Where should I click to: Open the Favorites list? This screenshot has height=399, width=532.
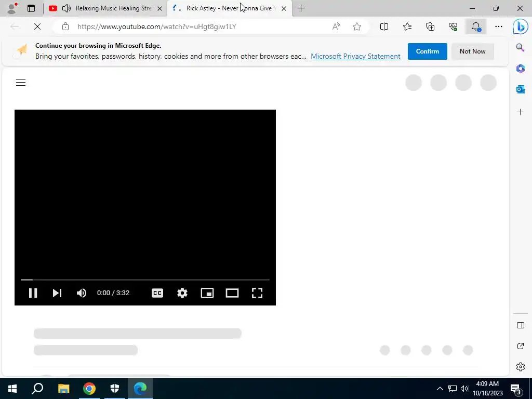407,26
